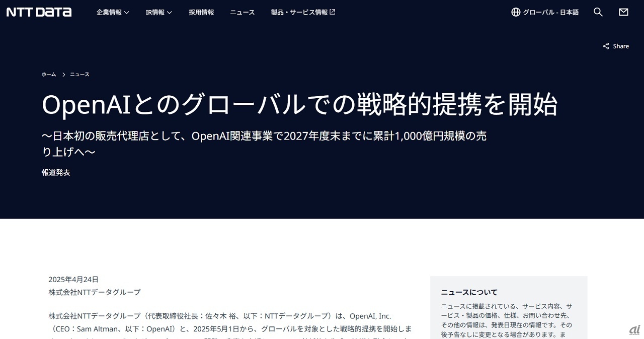
Task: Click the subtitle mentioning 1,000億円規模
Action: 265,144
